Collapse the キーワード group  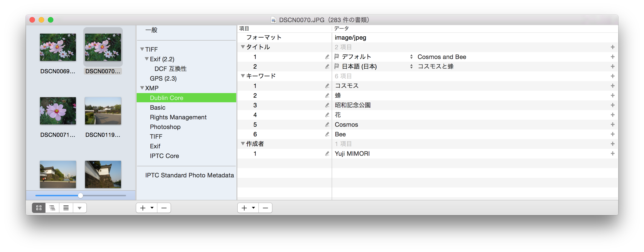click(x=242, y=76)
